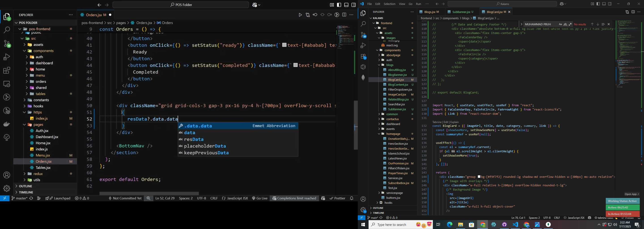
Task: Open changes compare icon in POS editor toolbar
Action: coord(308,15)
